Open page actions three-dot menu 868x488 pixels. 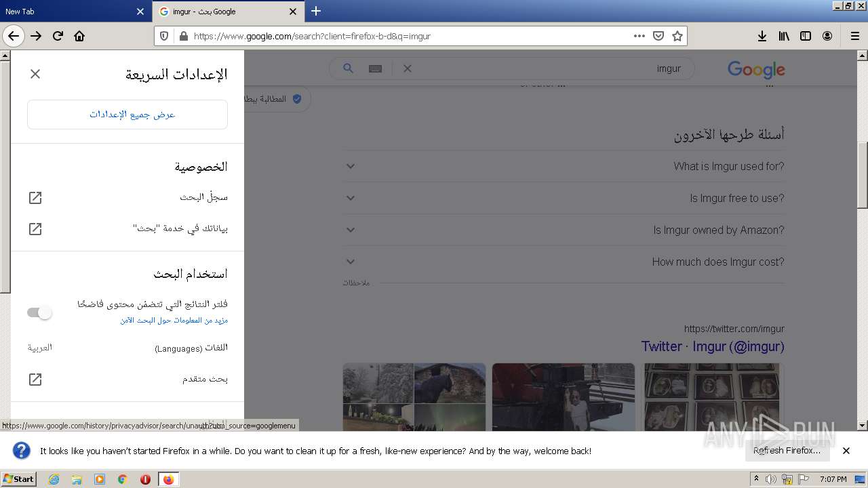pos(639,36)
